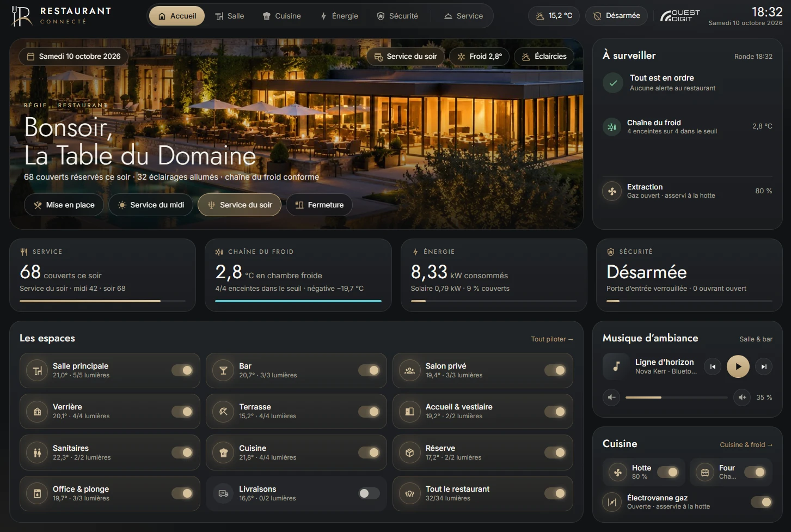Click the Salon privé group icon
This screenshot has height=532, width=791.
pos(410,371)
